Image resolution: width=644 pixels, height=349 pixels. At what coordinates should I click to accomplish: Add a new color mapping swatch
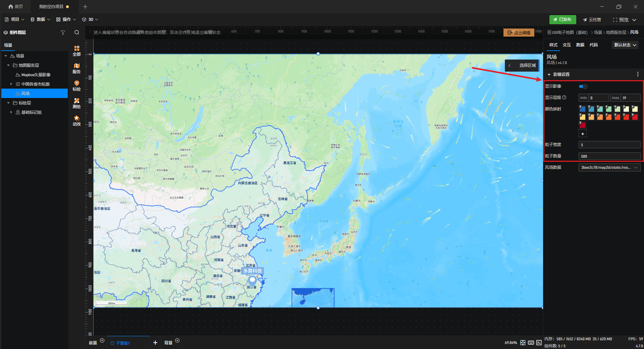pyautogui.click(x=583, y=134)
